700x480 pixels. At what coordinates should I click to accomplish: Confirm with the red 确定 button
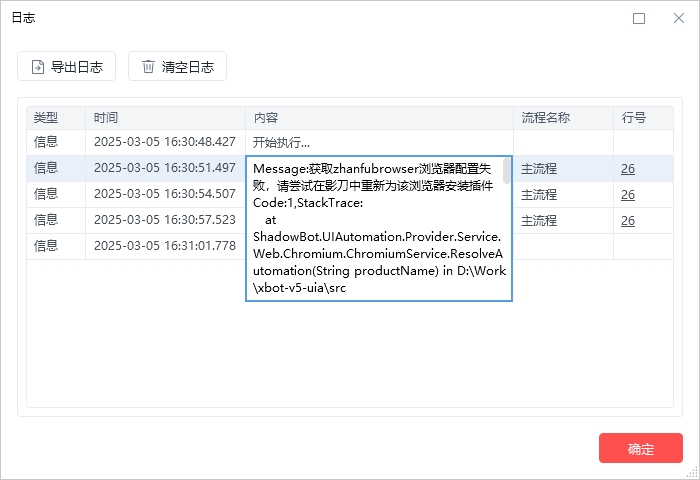(x=640, y=448)
